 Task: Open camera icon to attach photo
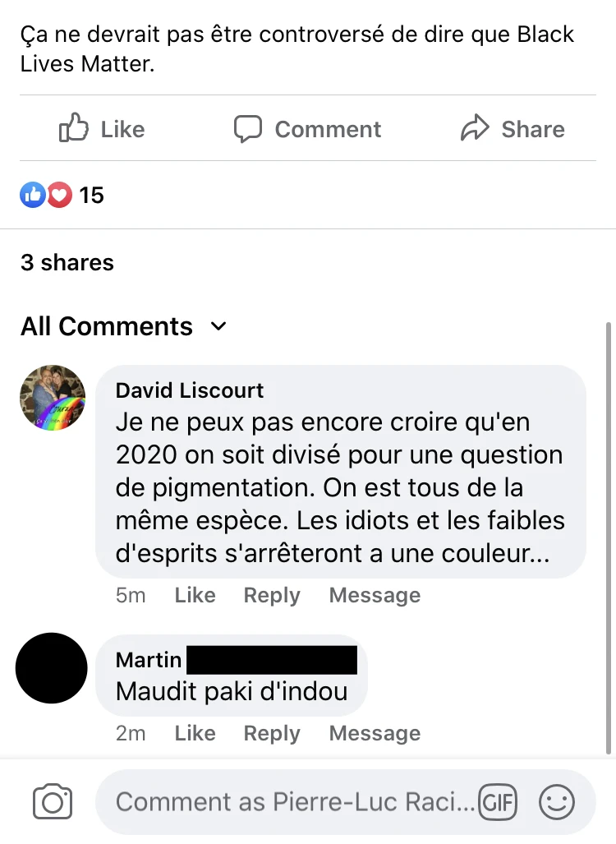click(53, 801)
